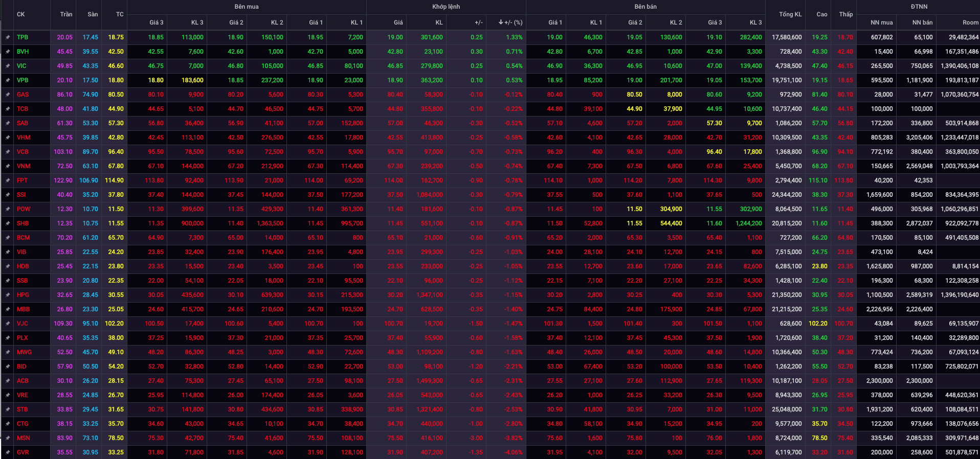Pin the GAS stock row

[8, 95]
